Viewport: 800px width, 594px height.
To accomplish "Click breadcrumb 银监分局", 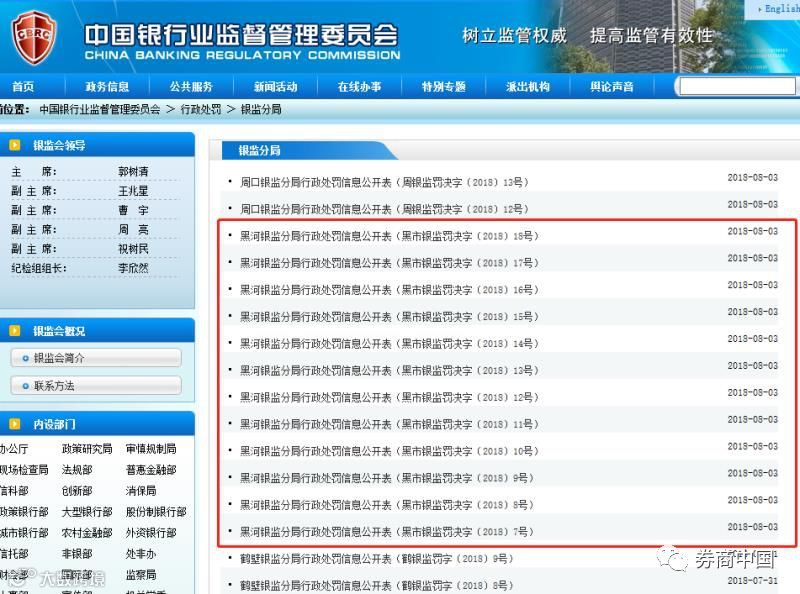I will point(261,109).
